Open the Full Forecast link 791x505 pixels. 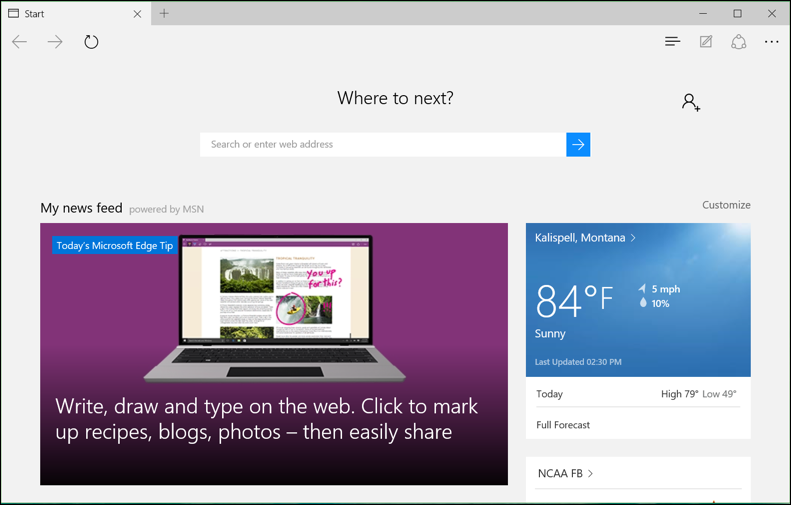point(563,425)
